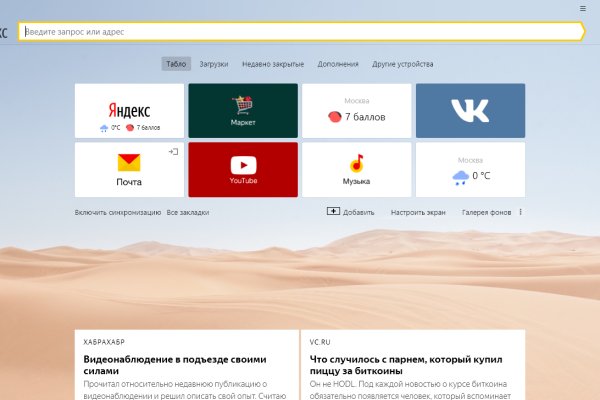Screen dimensions: 600x400
Task: Open the Yandex Market shopping cart tile
Action: tap(243, 111)
